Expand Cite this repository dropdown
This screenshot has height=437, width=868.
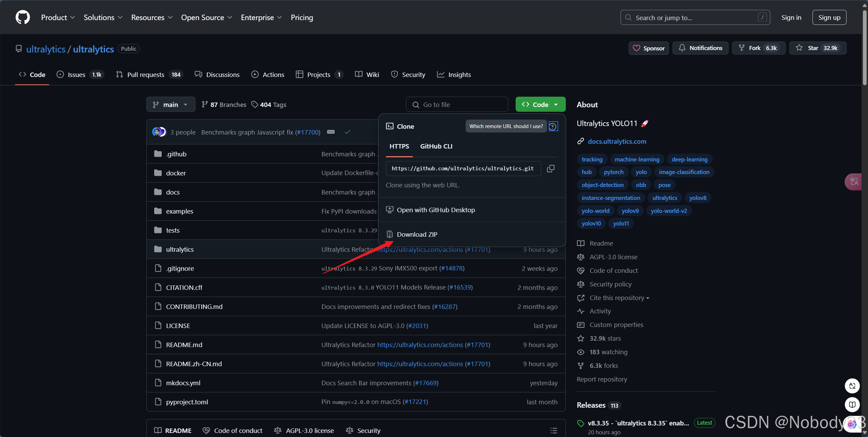coord(619,298)
